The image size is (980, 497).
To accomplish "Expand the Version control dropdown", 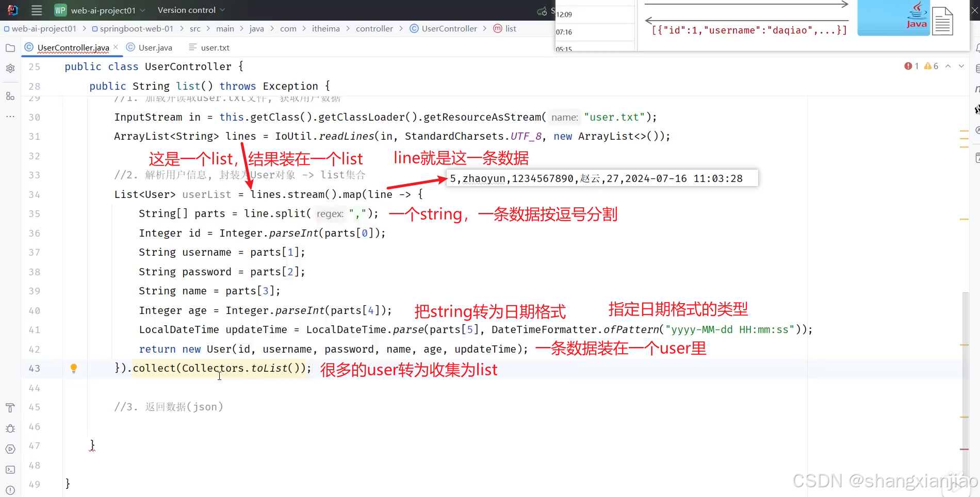I will [191, 10].
